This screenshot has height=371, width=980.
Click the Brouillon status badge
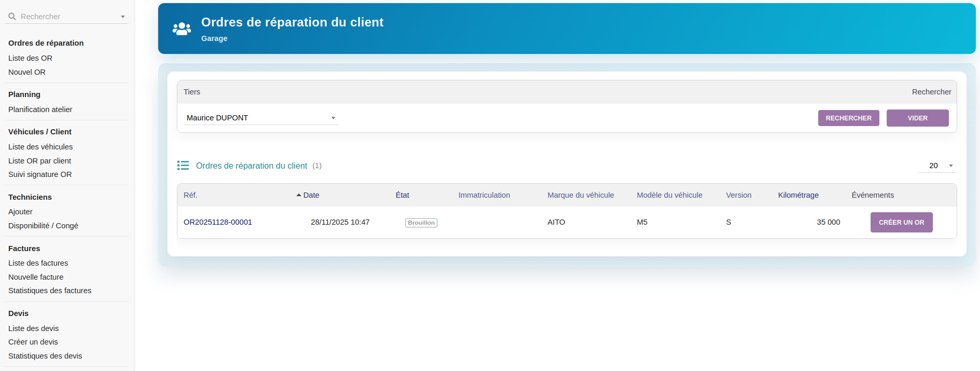point(421,223)
